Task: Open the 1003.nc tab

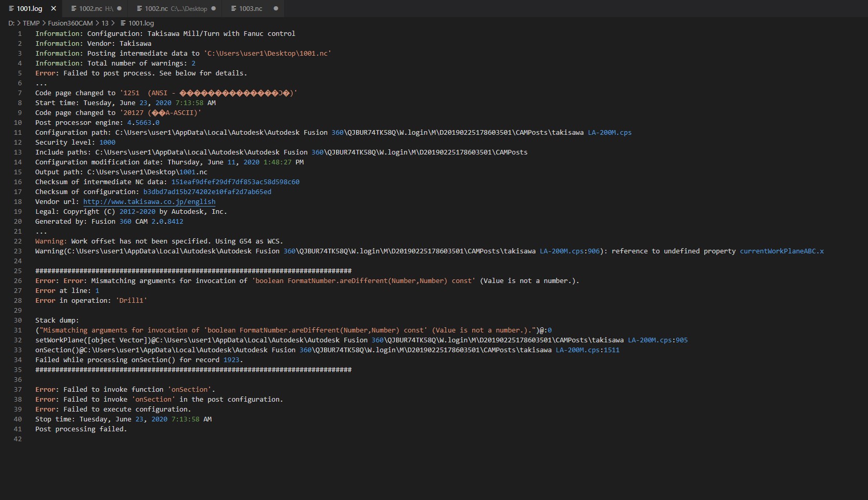Action: [x=251, y=8]
